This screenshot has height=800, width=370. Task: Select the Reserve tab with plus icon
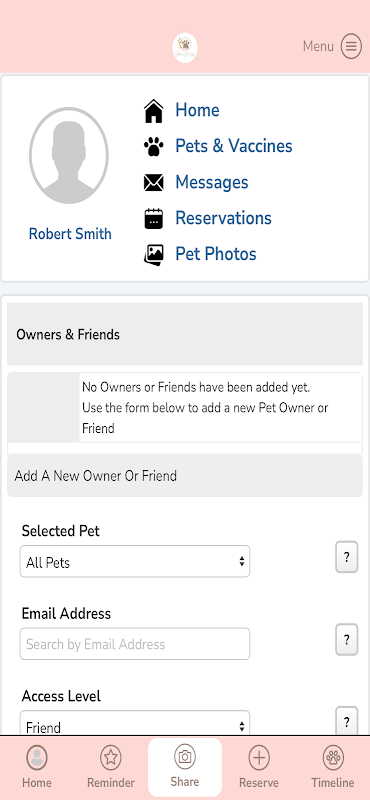[x=259, y=767]
